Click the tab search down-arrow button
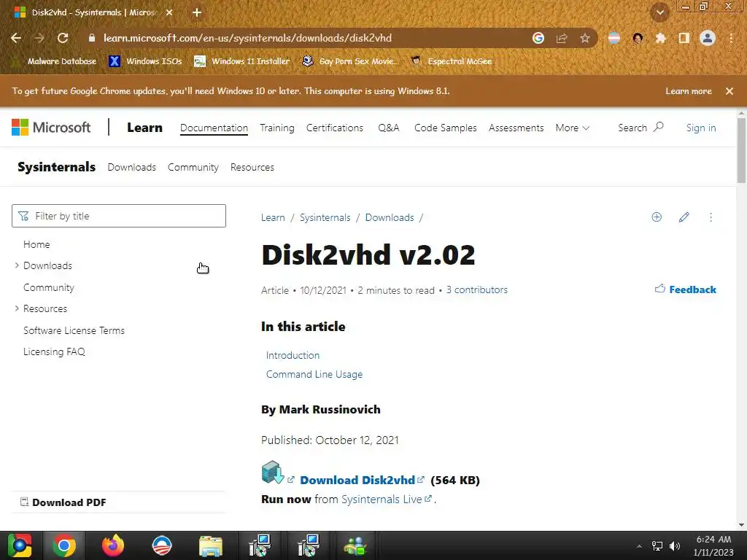The height and width of the screenshot is (560, 747). [659, 12]
